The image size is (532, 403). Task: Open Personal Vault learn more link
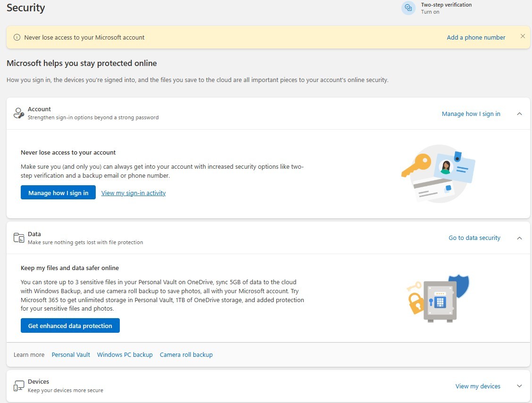click(x=71, y=354)
